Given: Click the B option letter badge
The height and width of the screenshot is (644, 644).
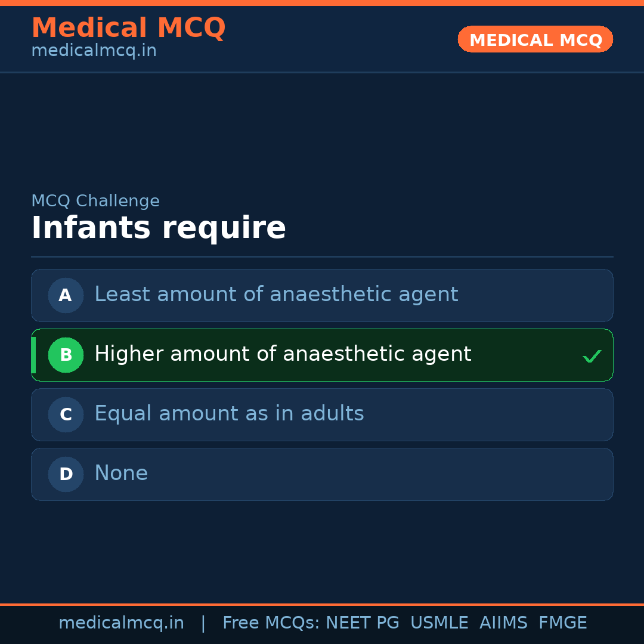Looking at the screenshot, I should 66,355.
